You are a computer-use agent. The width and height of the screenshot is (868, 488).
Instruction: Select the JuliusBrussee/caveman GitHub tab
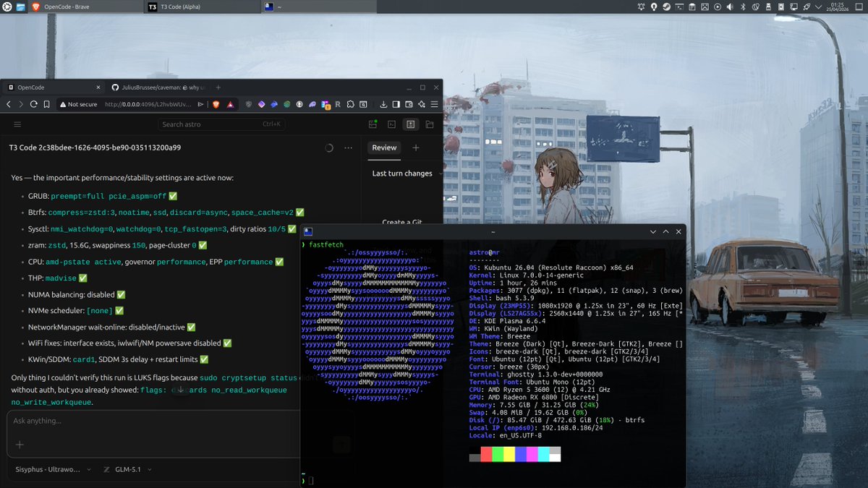(159, 87)
